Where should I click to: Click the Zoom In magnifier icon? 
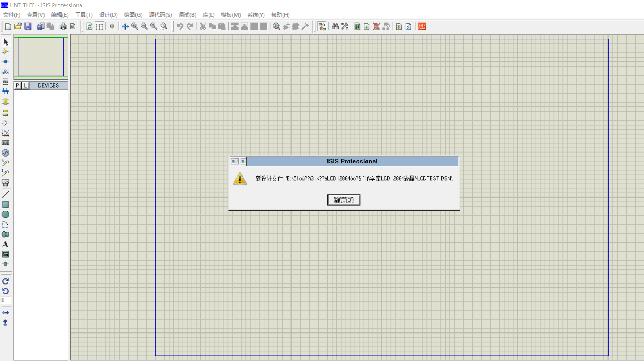(135, 26)
